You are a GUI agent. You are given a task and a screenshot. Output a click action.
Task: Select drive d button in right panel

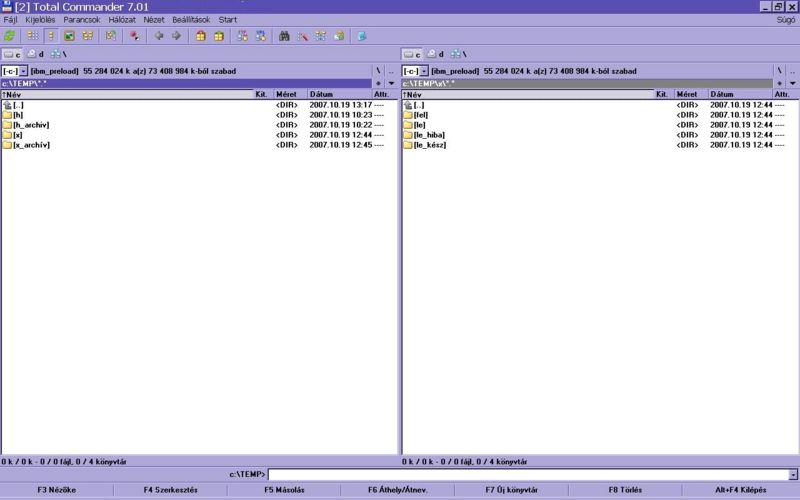click(x=435, y=54)
